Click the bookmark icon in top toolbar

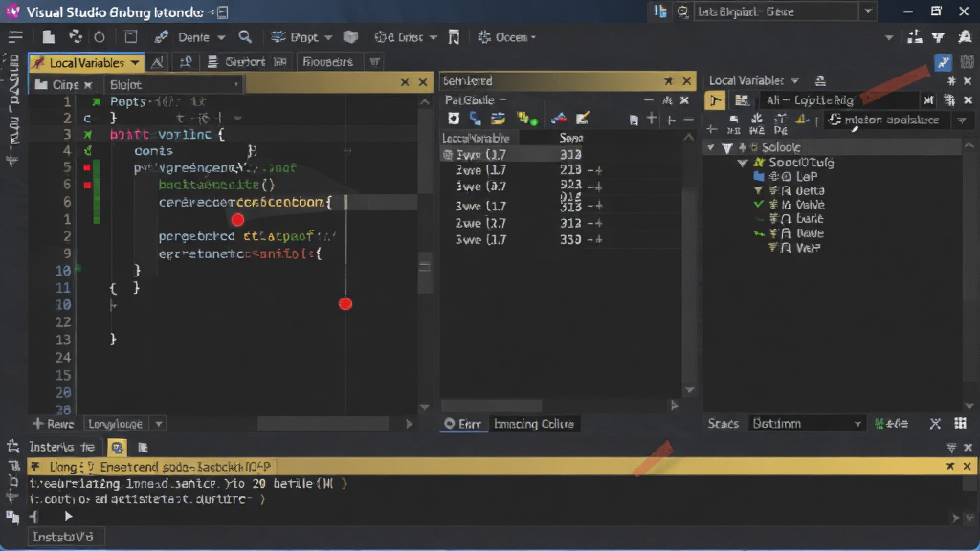tap(454, 37)
